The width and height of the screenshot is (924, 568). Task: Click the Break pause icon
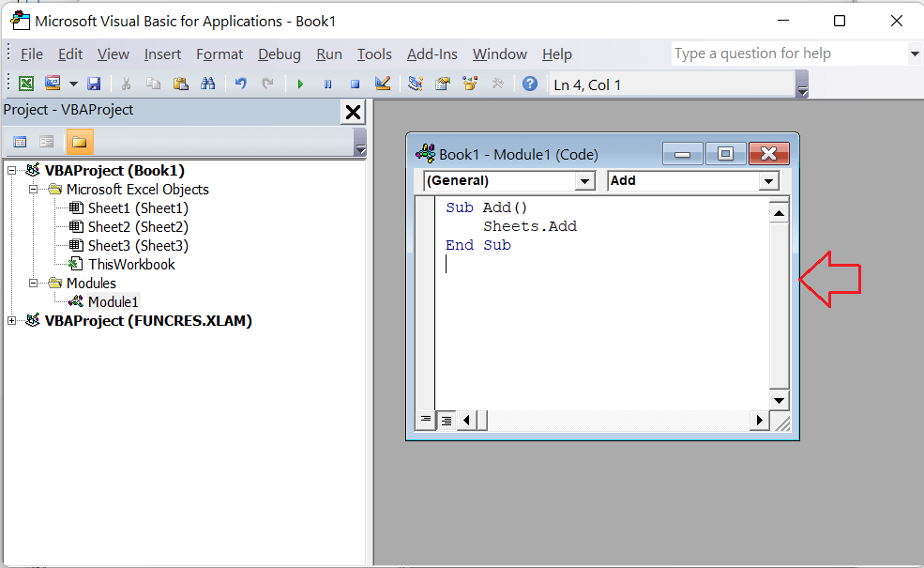point(327,84)
